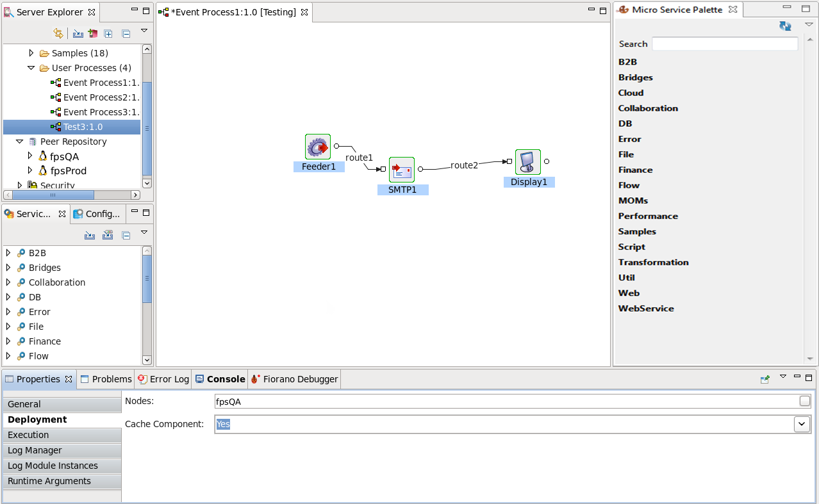Open the Cache Component dropdown
The width and height of the screenshot is (819, 504).
[x=802, y=424]
